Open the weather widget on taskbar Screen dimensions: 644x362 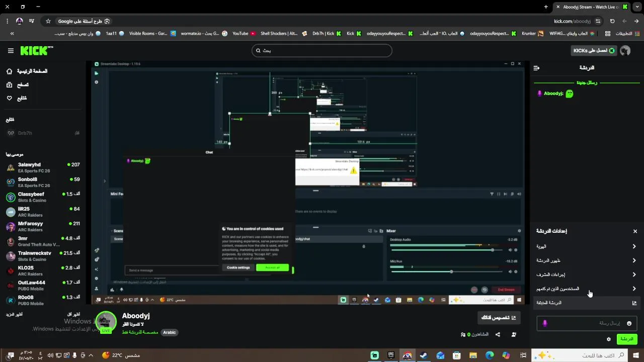pos(121,355)
